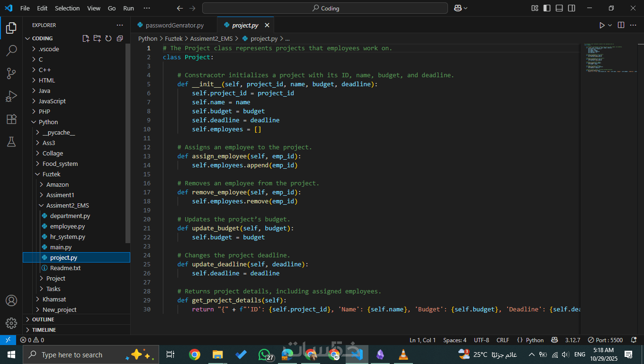Open the Testing flask icon view

click(x=11, y=142)
